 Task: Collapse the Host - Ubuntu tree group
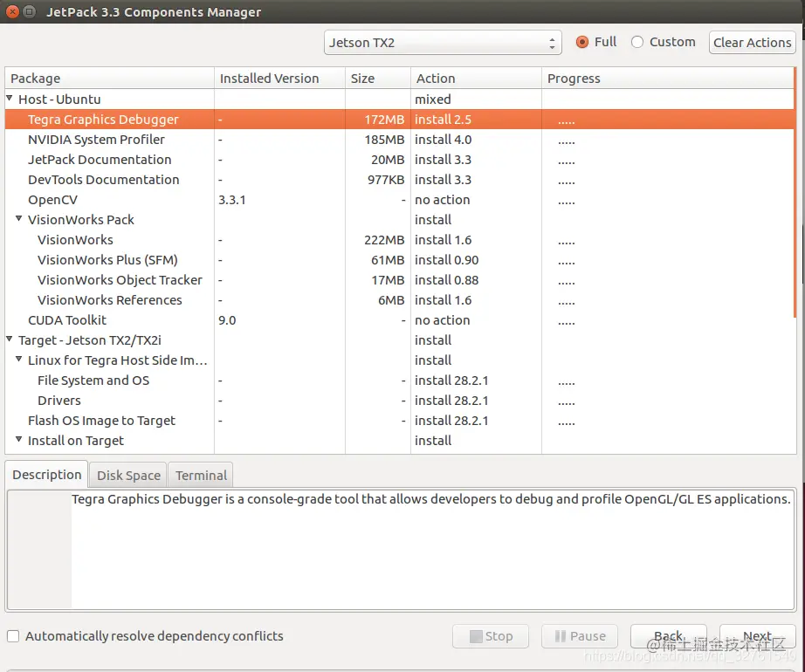[10, 98]
